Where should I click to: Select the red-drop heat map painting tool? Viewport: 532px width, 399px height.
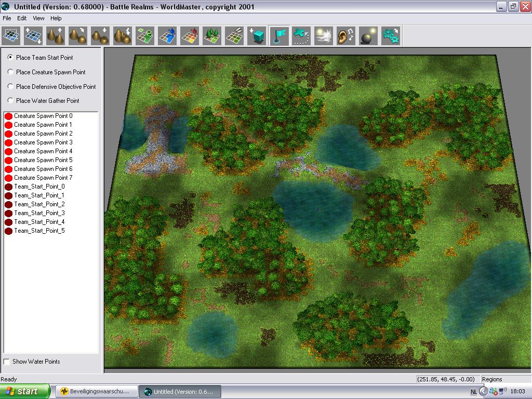click(190, 36)
